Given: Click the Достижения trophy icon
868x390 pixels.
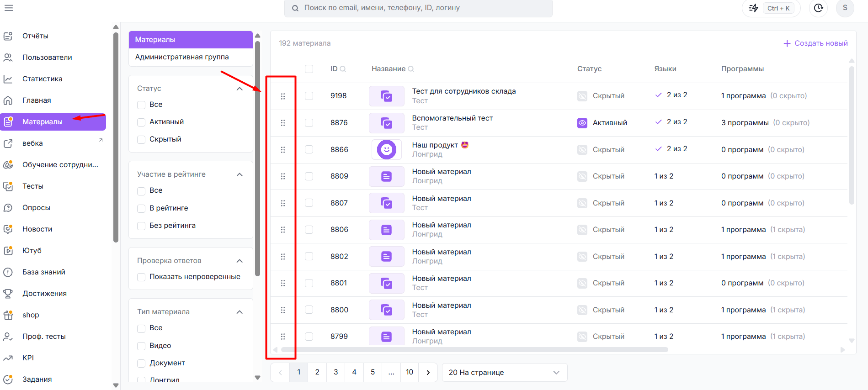Looking at the screenshot, I should (x=8, y=294).
